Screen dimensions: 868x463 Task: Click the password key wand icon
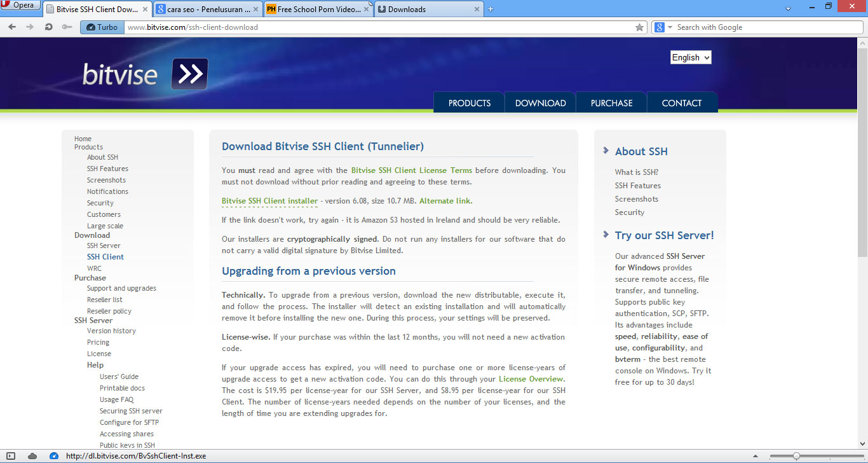pos(67,27)
